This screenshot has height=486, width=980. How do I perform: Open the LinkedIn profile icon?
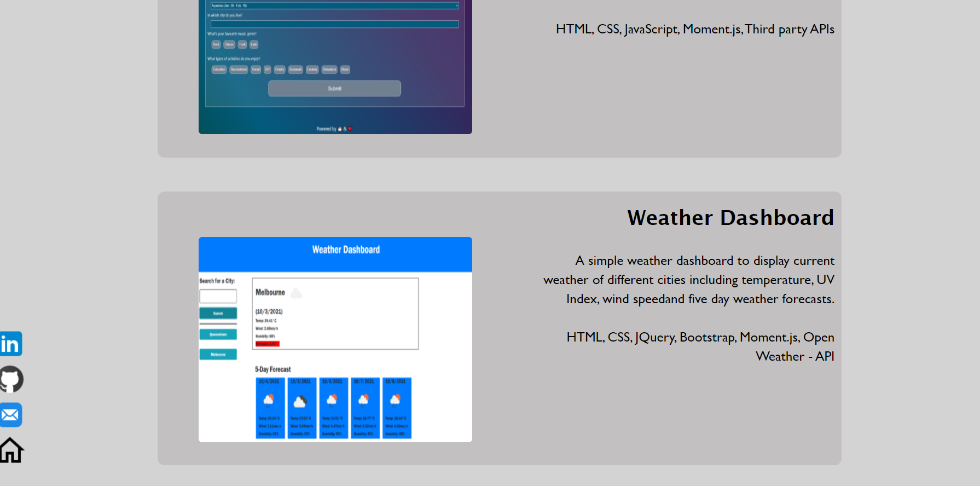click(11, 344)
